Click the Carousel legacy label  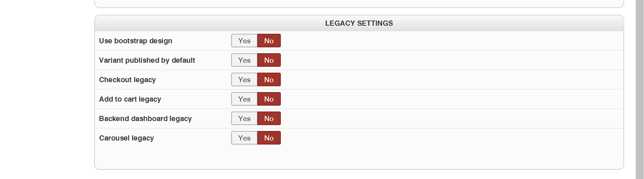coord(126,138)
